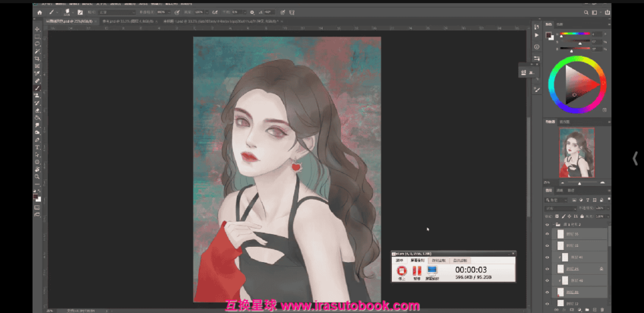
Task: Select the Zoom tool in the toolbar
Action: click(37, 176)
